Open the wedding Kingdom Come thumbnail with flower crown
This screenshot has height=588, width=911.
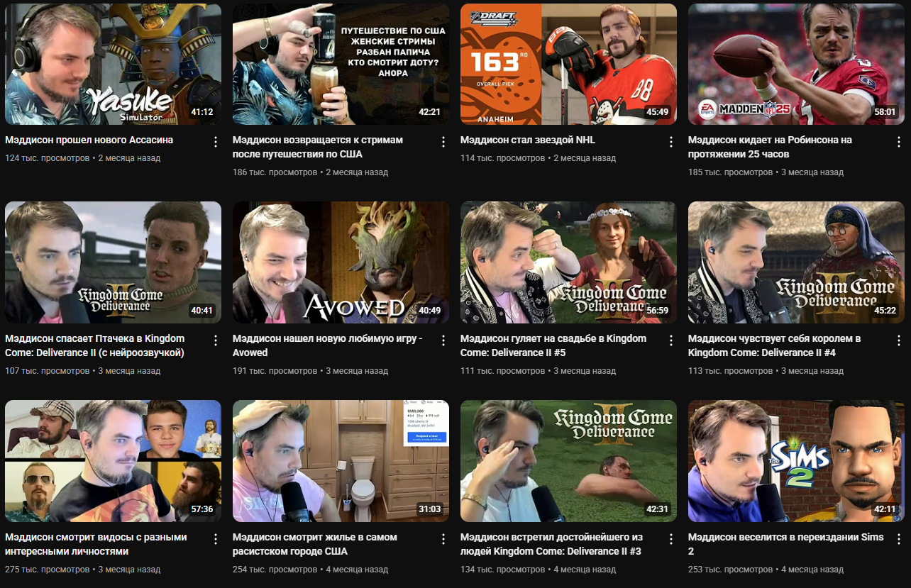click(x=568, y=262)
